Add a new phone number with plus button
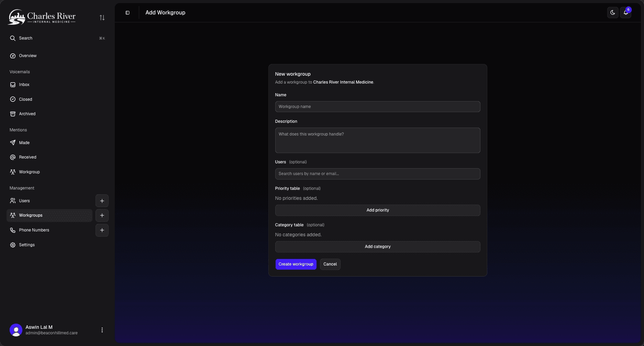The width and height of the screenshot is (644, 346). [x=102, y=230]
